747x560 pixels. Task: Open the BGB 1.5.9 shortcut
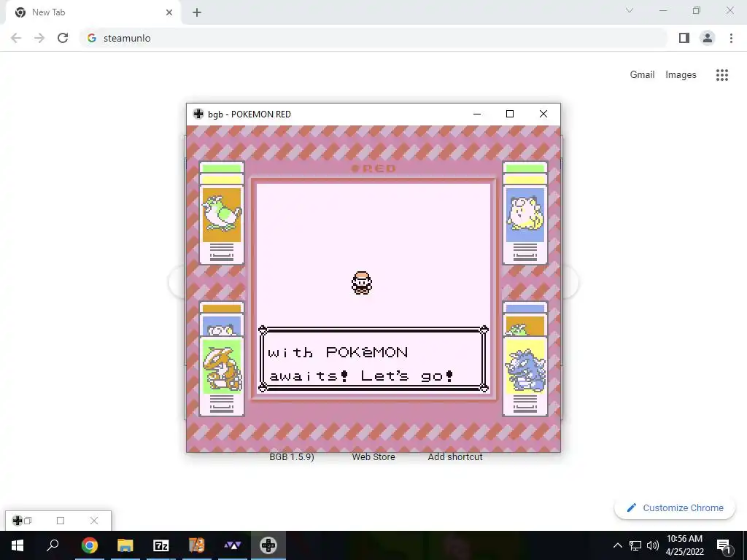click(x=292, y=456)
